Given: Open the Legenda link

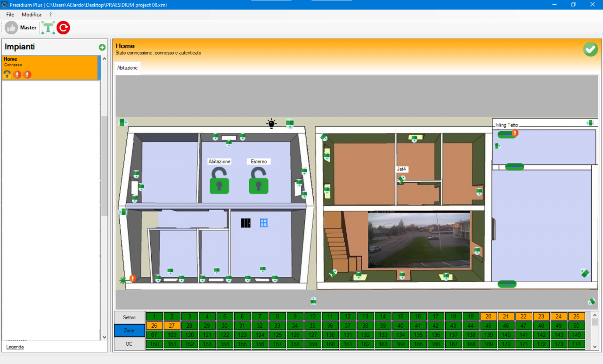Looking at the screenshot, I should tap(15, 347).
